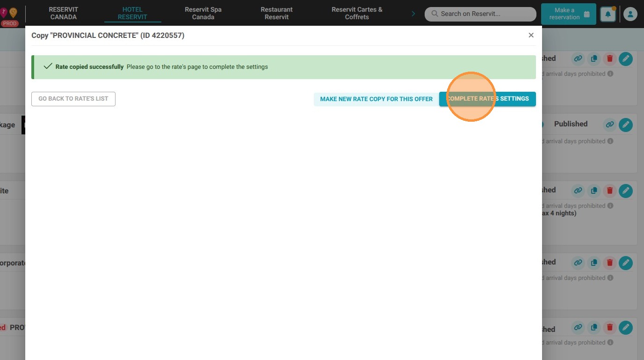Click the pencil edit icon in the topmost rate row

(626, 59)
